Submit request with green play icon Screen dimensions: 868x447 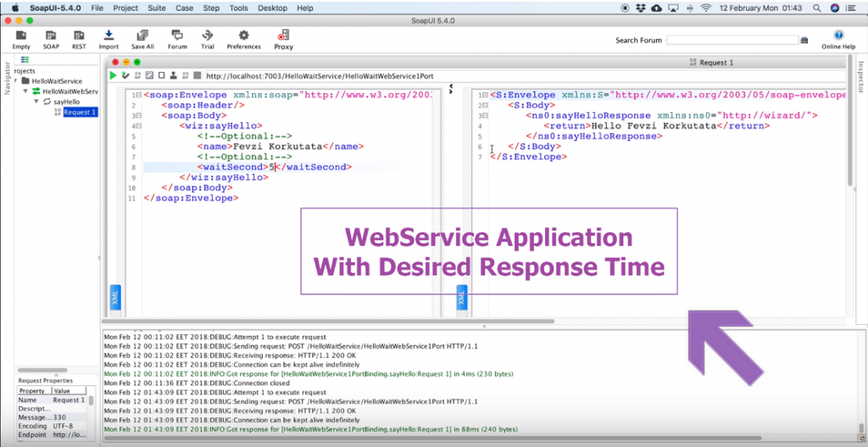(x=114, y=75)
